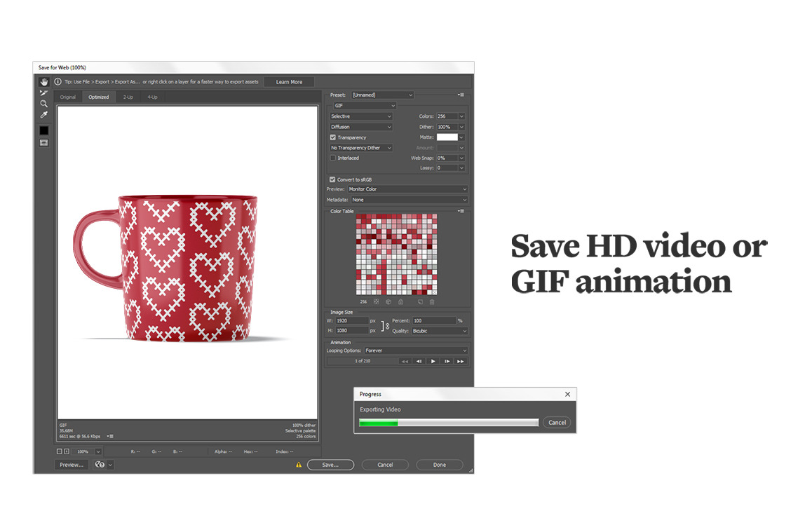
Task: Switch to the Optimized tab
Action: (99, 97)
